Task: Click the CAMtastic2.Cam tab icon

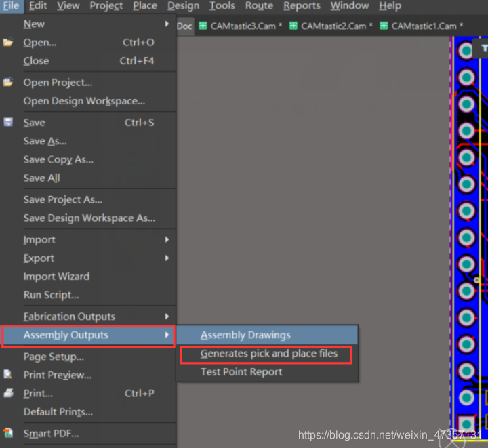Action: point(293,26)
